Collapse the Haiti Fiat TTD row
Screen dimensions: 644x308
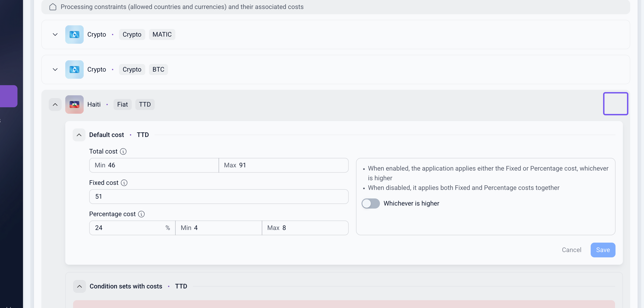point(55,105)
